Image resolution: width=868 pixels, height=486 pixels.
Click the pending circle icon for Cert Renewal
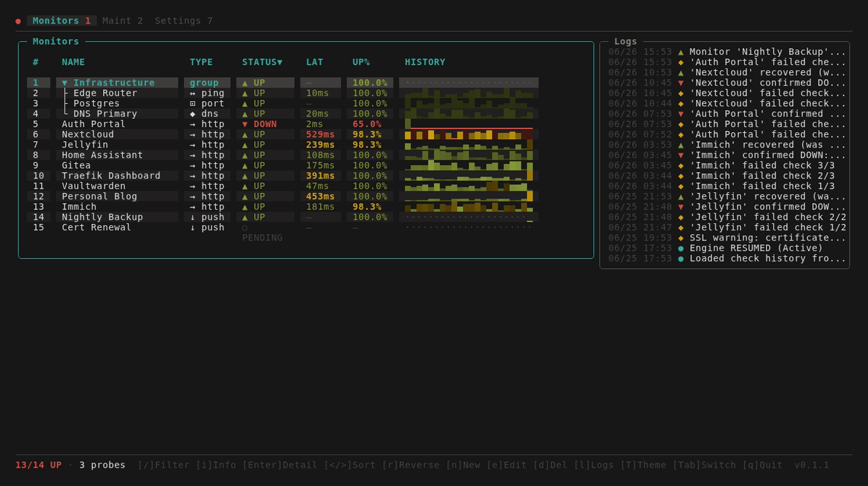[x=245, y=227]
